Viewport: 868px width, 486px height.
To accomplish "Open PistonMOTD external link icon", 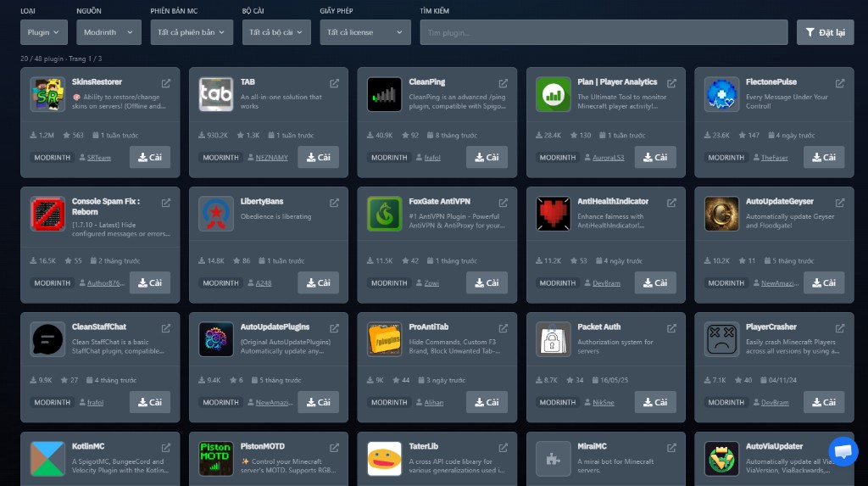I will [334, 447].
